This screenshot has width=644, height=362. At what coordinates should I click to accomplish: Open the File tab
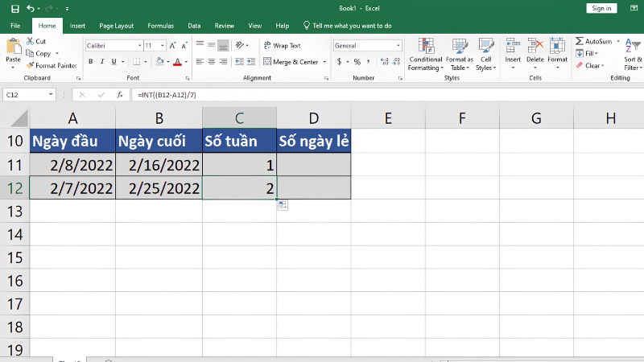coord(15,26)
